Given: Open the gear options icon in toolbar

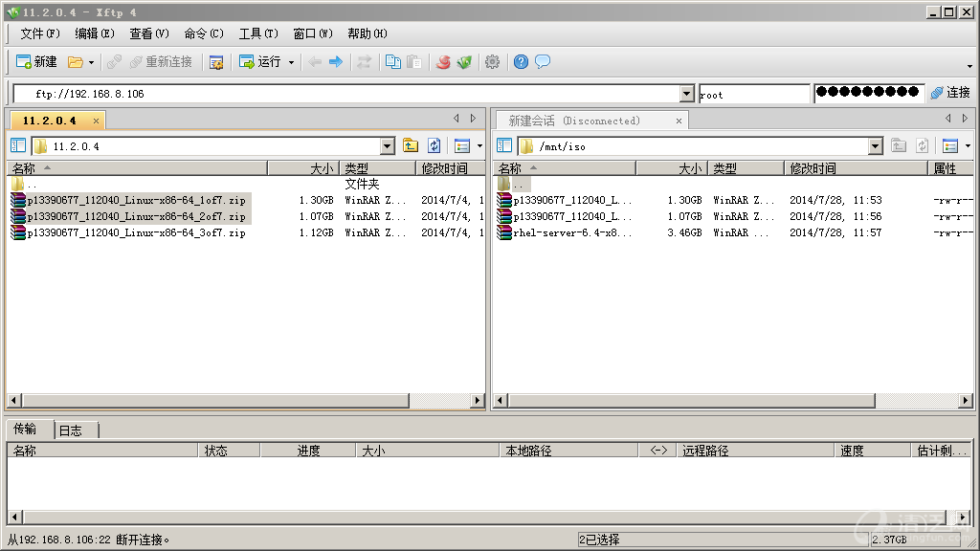Looking at the screenshot, I should [492, 62].
